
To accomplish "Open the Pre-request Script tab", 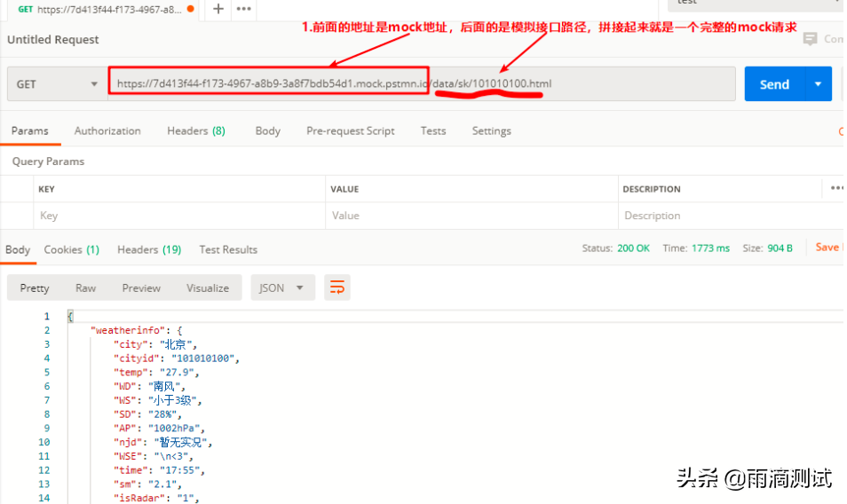I will [350, 130].
